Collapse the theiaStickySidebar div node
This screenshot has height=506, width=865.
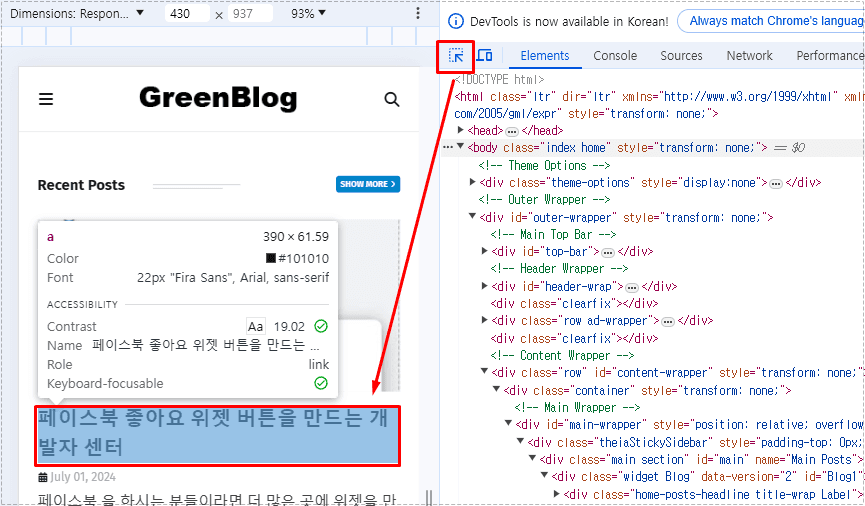pyautogui.click(x=520, y=441)
